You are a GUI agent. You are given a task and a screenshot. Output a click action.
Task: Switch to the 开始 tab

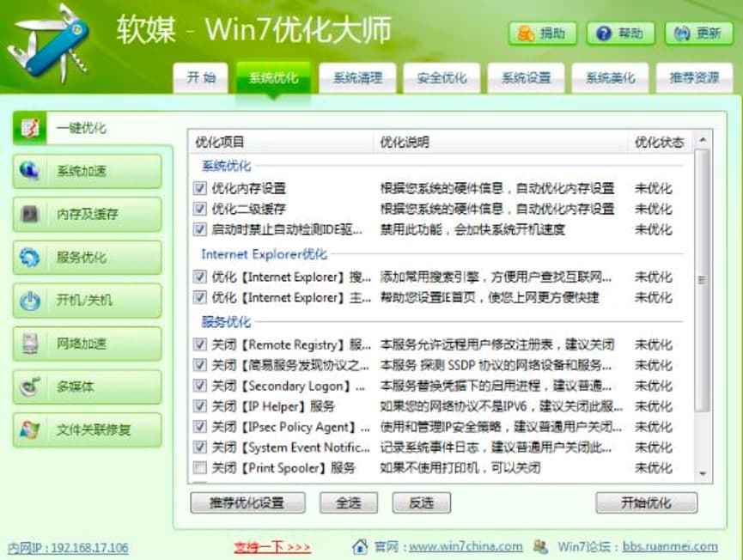pyautogui.click(x=201, y=77)
